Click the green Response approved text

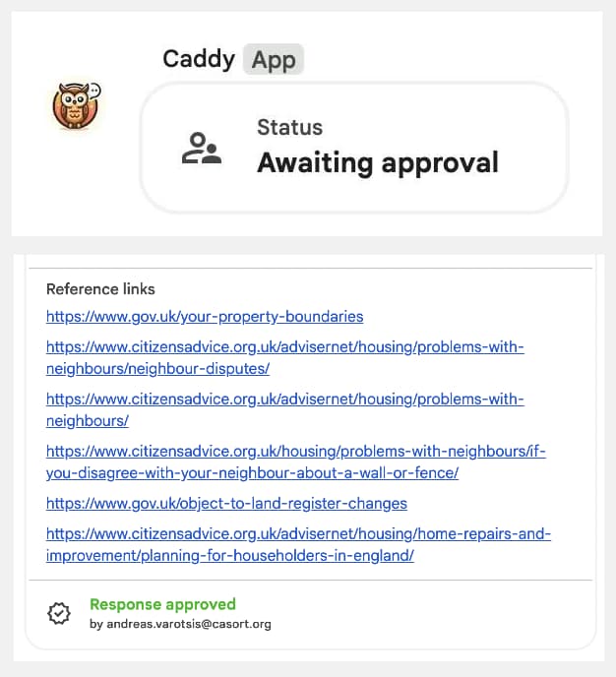162,604
